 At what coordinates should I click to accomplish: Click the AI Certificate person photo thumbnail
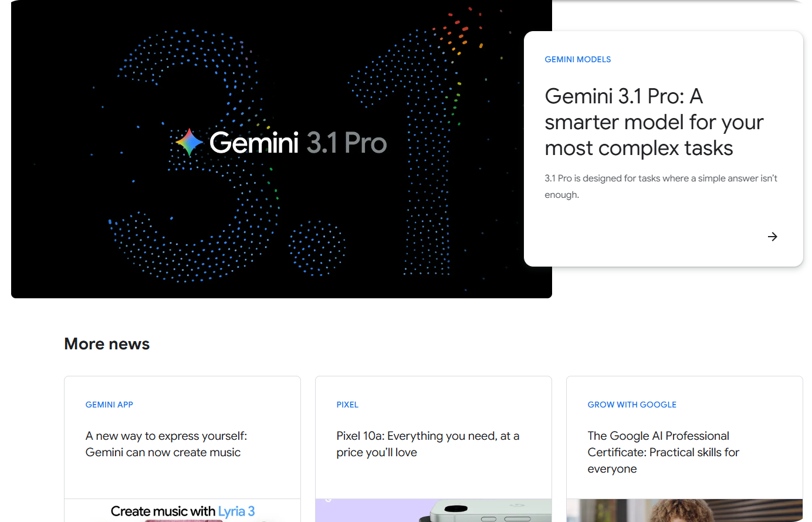[685, 510]
